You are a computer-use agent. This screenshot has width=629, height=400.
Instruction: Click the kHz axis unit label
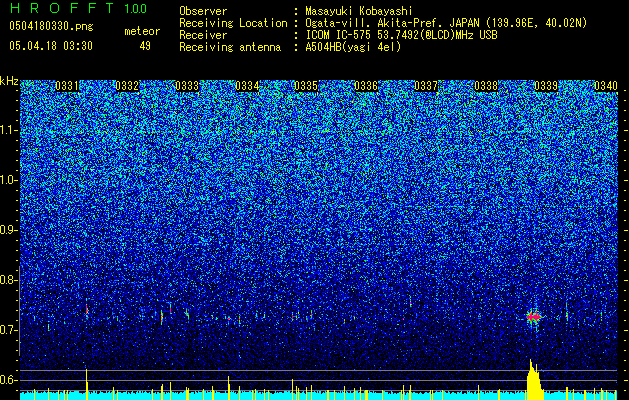point(9,81)
